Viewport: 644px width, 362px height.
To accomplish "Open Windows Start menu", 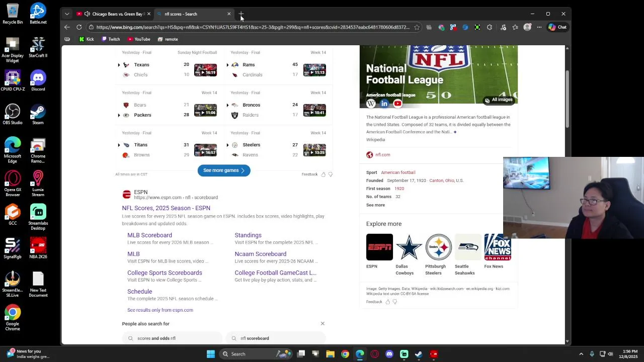I will point(211,354).
